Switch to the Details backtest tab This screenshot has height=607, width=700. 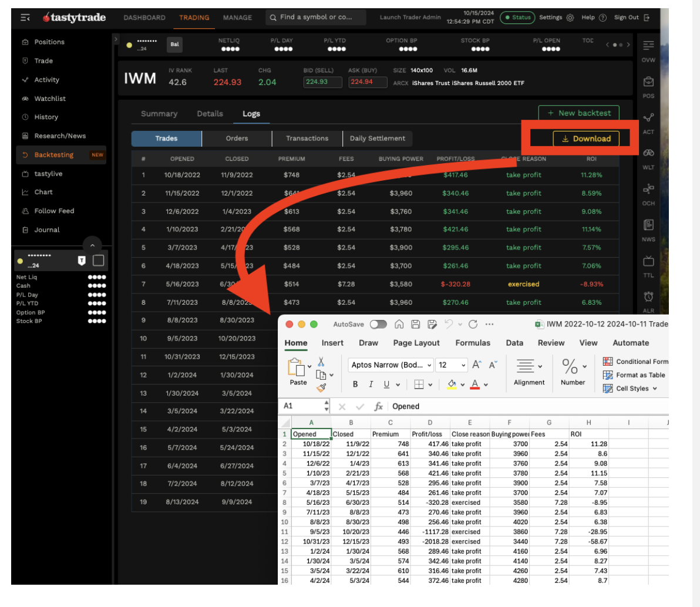[x=210, y=114]
